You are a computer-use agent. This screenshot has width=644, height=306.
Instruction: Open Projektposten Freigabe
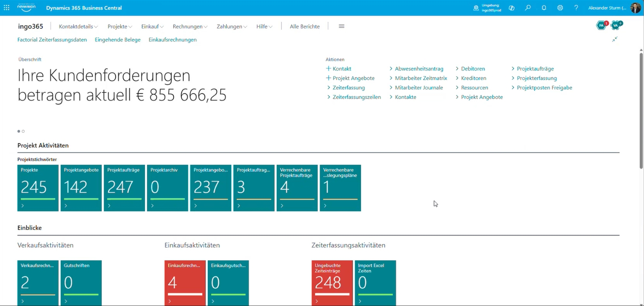pos(542,88)
